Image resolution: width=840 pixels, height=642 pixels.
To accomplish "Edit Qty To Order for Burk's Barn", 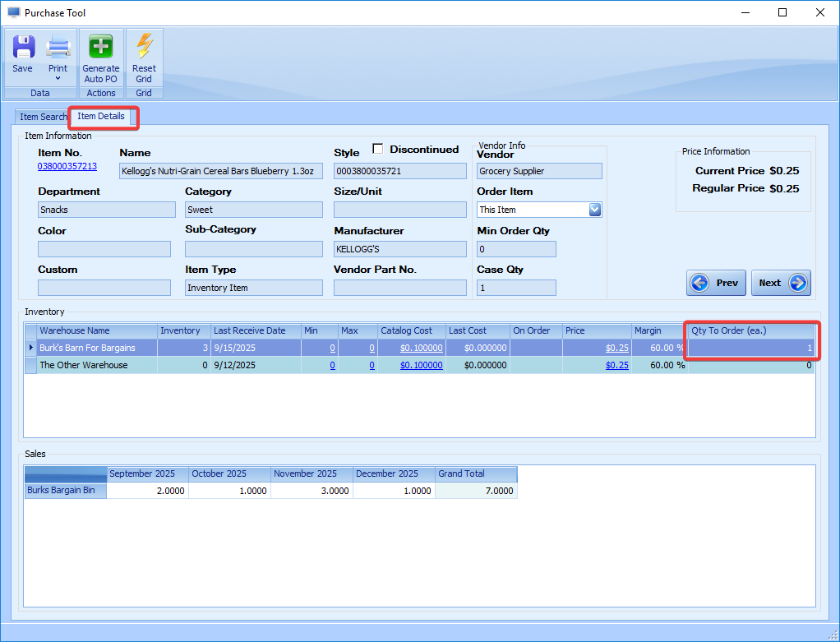I will (752, 348).
